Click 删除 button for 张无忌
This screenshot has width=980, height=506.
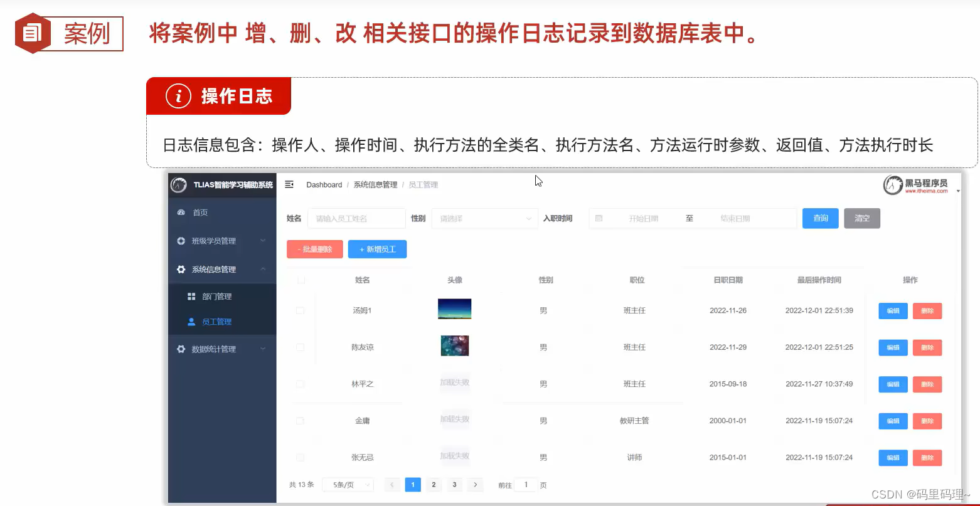(x=927, y=458)
